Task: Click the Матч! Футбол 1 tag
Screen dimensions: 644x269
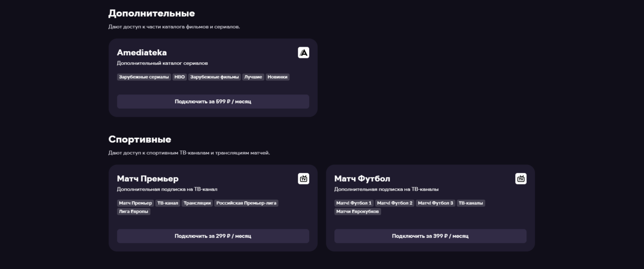Action: 354,203
